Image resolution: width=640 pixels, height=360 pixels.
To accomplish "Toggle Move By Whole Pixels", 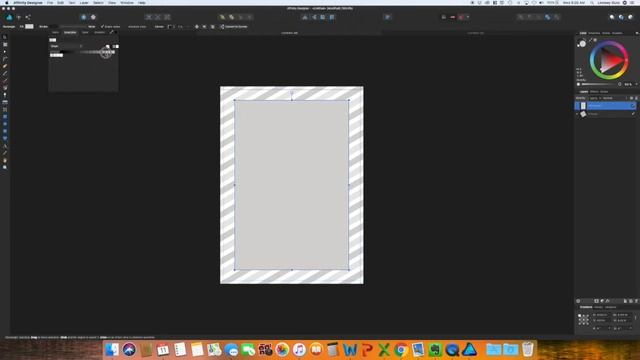I will [452, 17].
